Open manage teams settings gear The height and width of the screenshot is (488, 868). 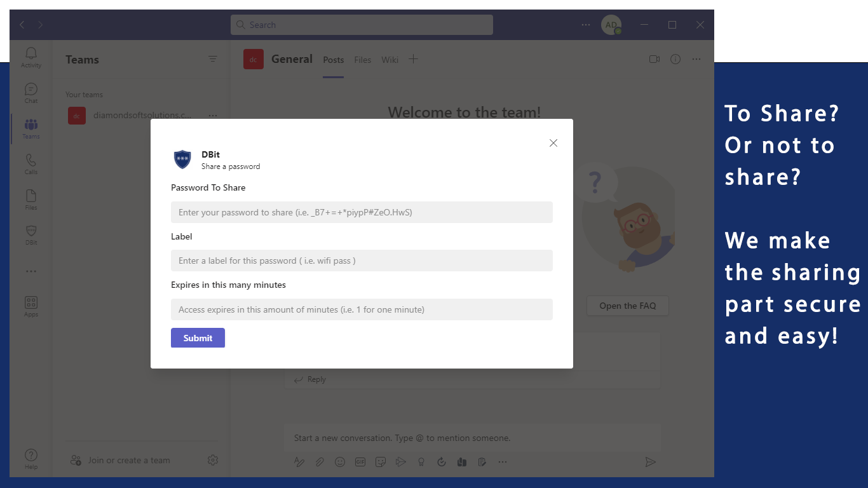213,460
